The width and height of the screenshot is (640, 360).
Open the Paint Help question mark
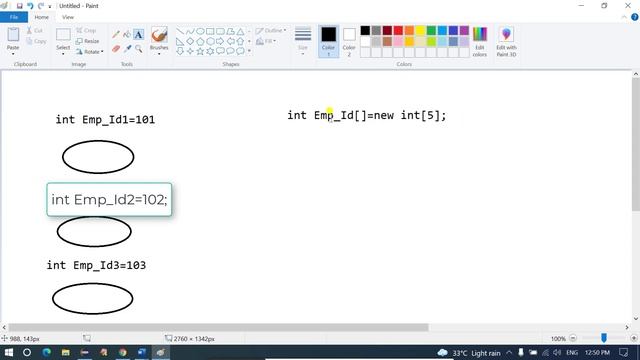pos(635,17)
